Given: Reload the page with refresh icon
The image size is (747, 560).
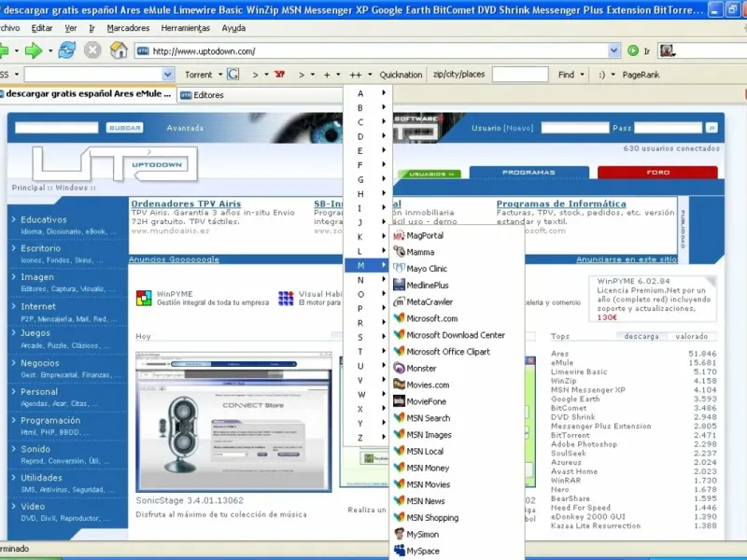Looking at the screenshot, I should pyautogui.click(x=66, y=50).
